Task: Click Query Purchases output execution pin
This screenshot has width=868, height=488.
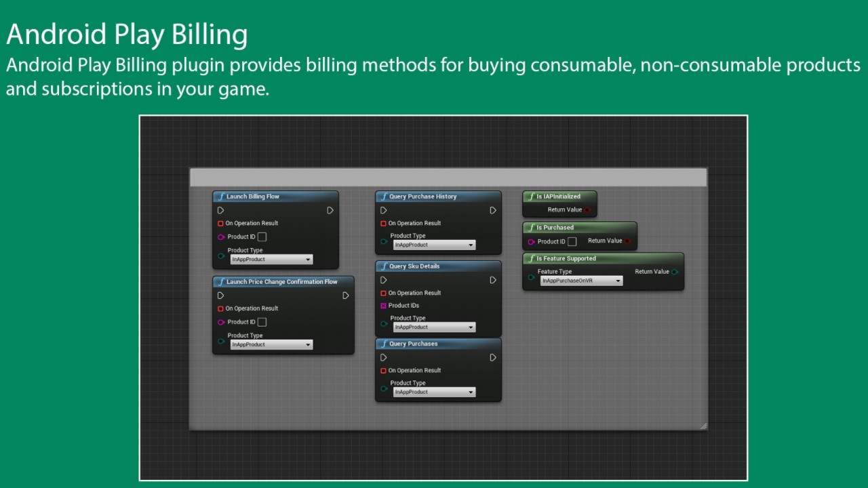Action: (x=493, y=357)
